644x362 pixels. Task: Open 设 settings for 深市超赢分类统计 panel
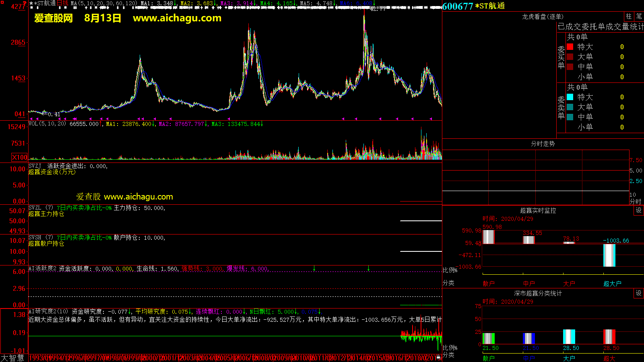[638, 293]
